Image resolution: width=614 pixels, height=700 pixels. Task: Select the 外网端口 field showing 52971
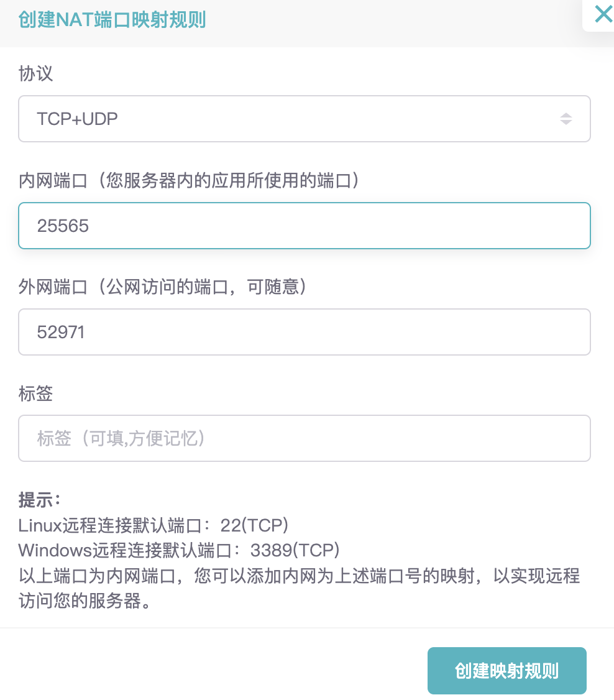point(305,332)
